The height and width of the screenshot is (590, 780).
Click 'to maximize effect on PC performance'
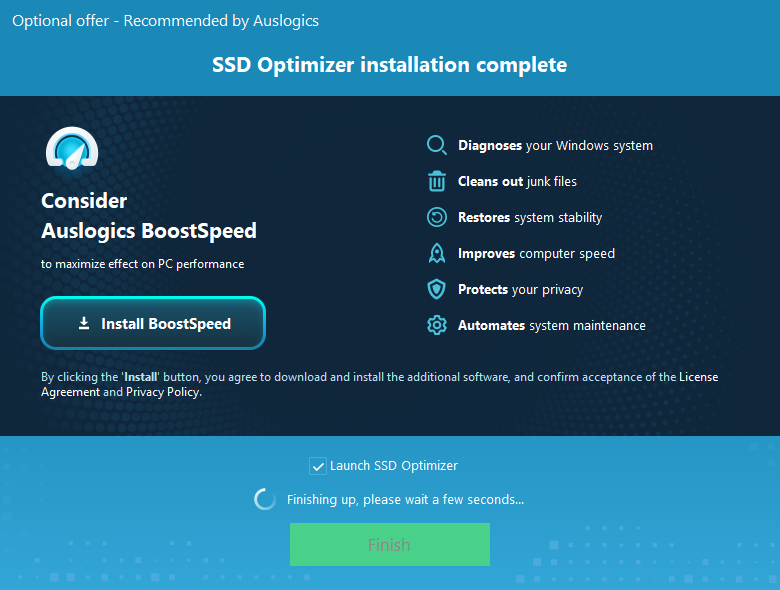(142, 264)
